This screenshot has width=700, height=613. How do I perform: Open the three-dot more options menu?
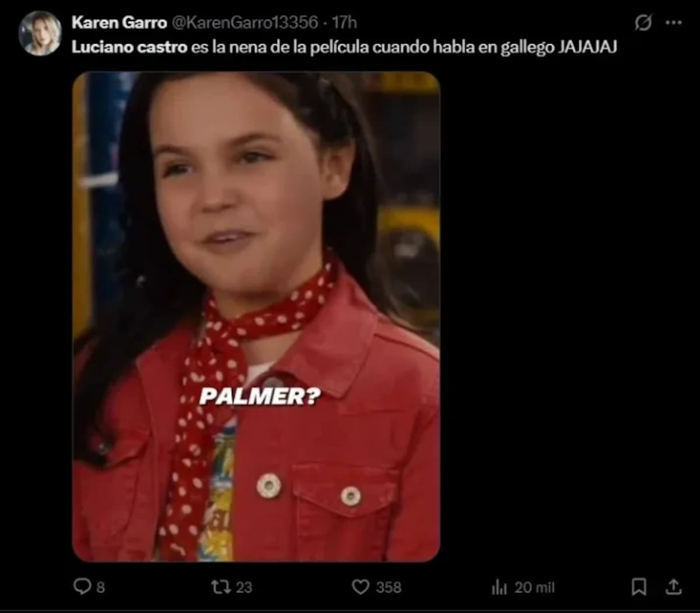point(674,23)
